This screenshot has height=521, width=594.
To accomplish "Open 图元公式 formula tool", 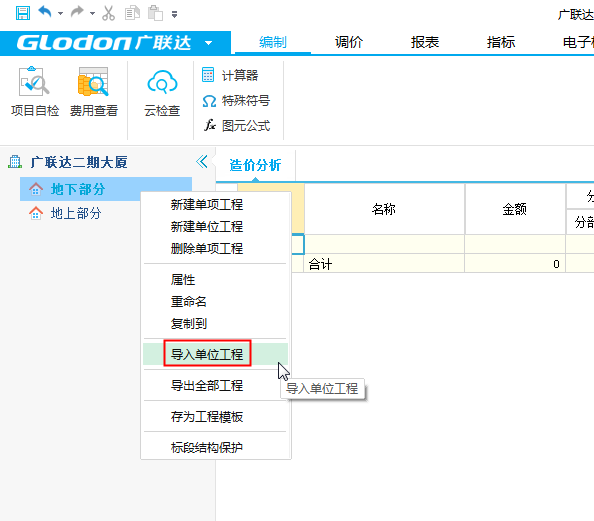I will pos(236,125).
